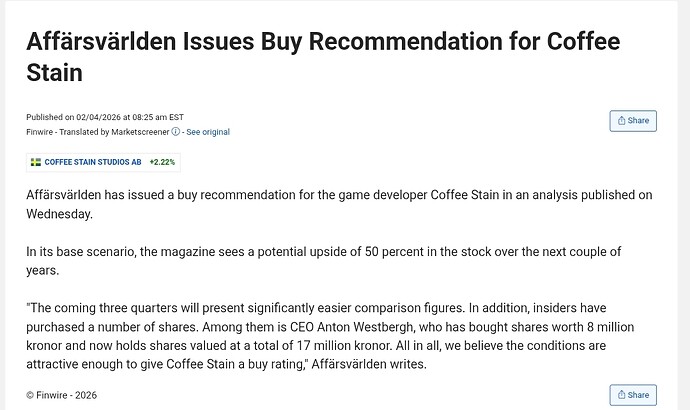This screenshot has height=410, width=690.
Task: Open the See original link
Action: point(208,132)
